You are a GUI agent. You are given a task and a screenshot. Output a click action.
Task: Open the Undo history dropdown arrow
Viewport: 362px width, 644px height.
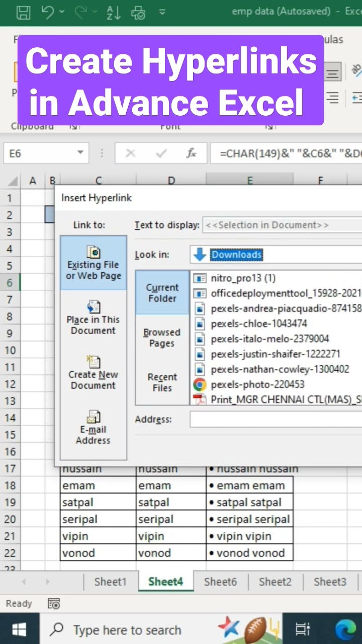click(62, 12)
